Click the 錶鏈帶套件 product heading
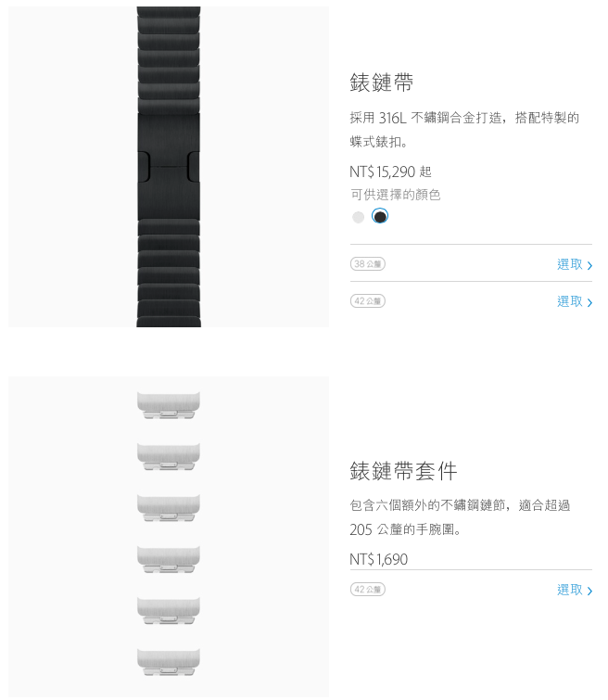This screenshot has height=700, width=608. [x=403, y=471]
